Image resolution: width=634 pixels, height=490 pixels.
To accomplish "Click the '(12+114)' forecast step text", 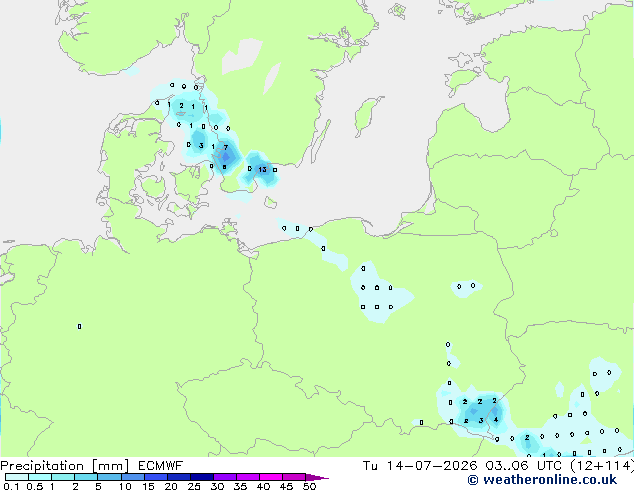I will click(602, 466).
